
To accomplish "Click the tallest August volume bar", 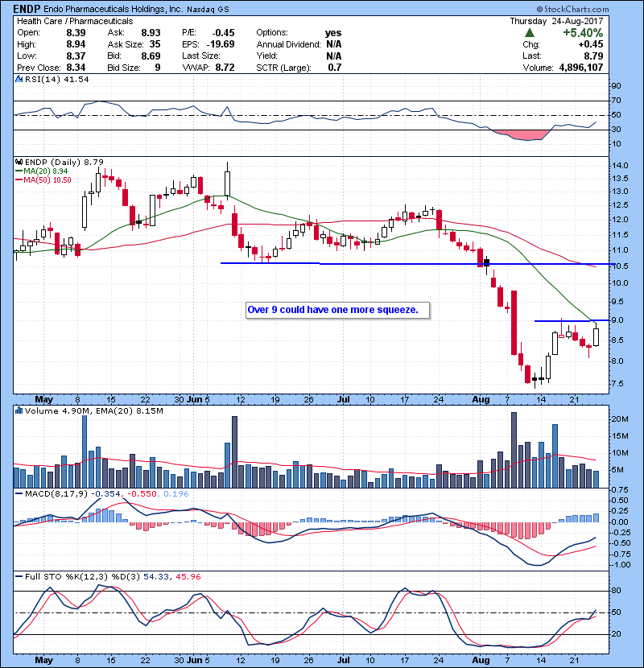I will click(x=514, y=450).
